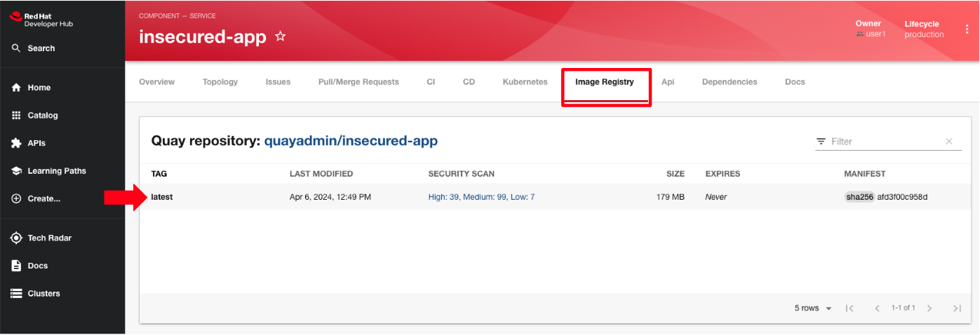The width and height of the screenshot is (980, 335).
Task: Click the Catalog label in sidebar
Action: (43, 115)
